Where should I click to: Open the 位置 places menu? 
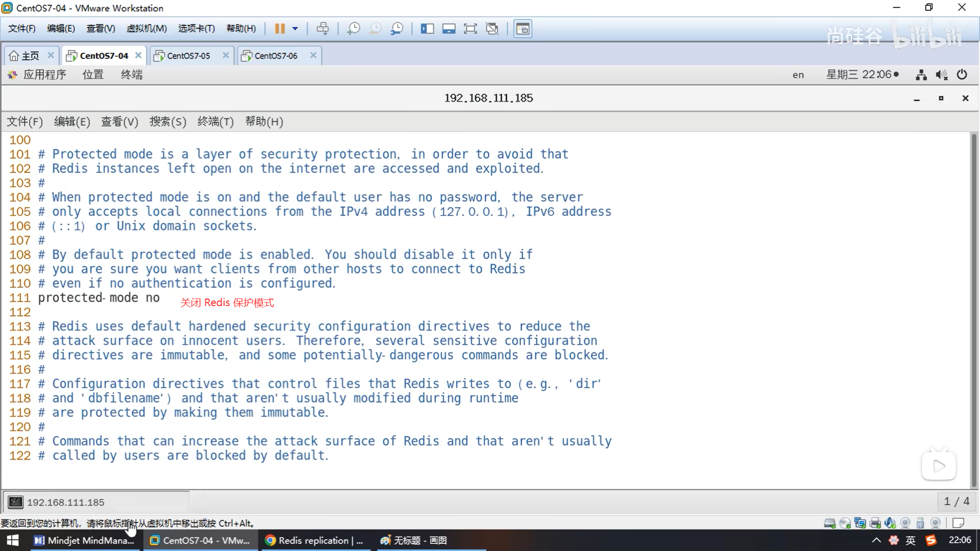(93, 75)
